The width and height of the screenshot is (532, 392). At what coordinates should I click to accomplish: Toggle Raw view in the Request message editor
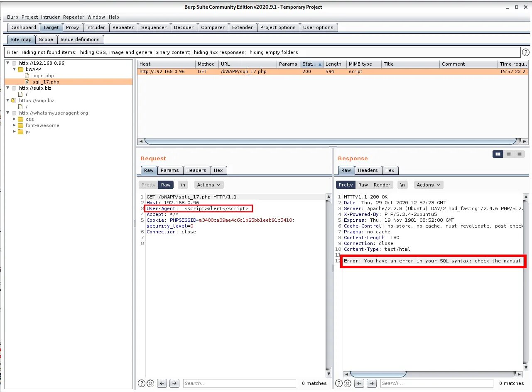point(166,185)
